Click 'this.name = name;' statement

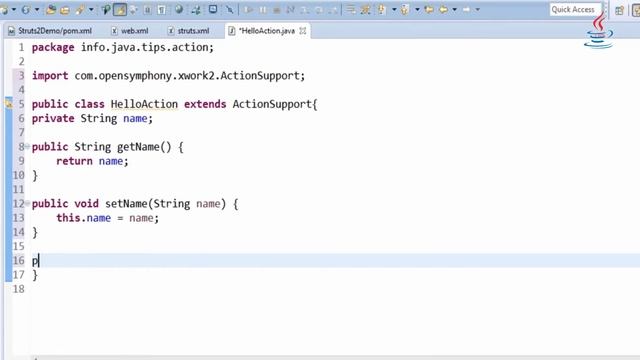tap(107, 218)
